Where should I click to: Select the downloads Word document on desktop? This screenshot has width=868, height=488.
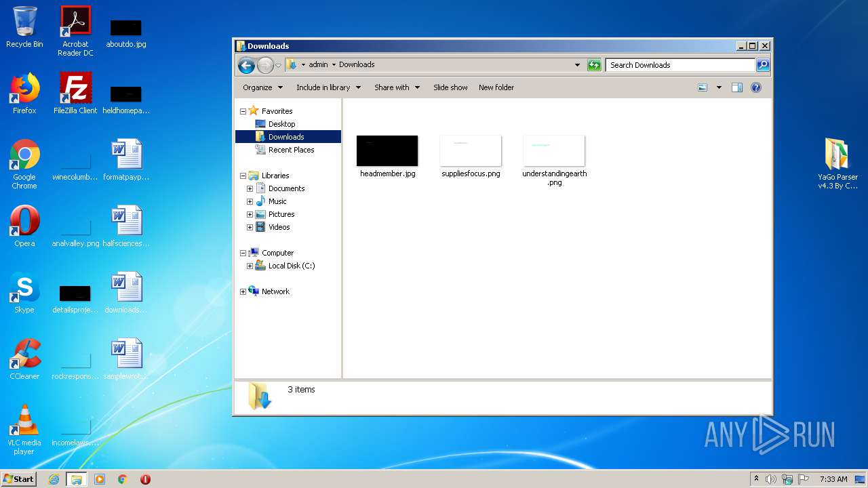click(x=126, y=293)
